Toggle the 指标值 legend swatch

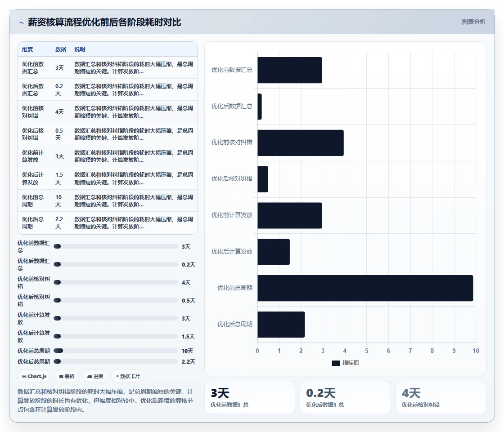pos(336,363)
